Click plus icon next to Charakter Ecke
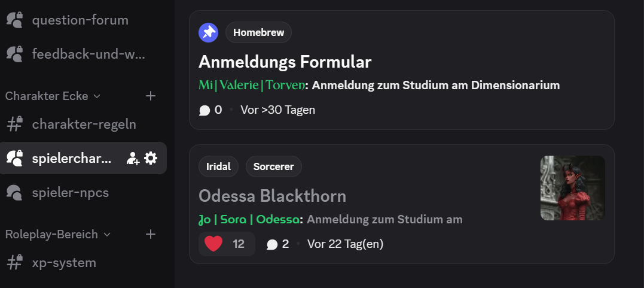Viewport: 644px width, 288px height. (151, 96)
